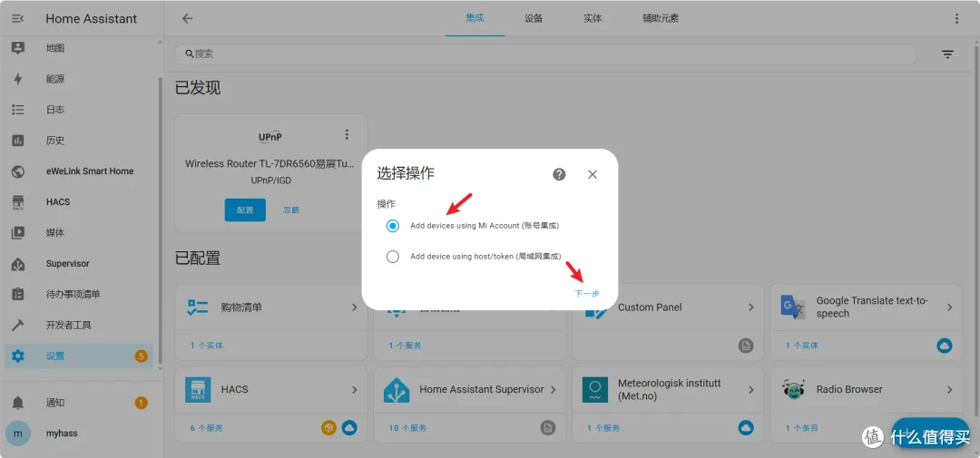The width and height of the screenshot is (980, 458).
Task: Click the dialog help question icon
Action: pyautogui.click(x=559, y=174)
